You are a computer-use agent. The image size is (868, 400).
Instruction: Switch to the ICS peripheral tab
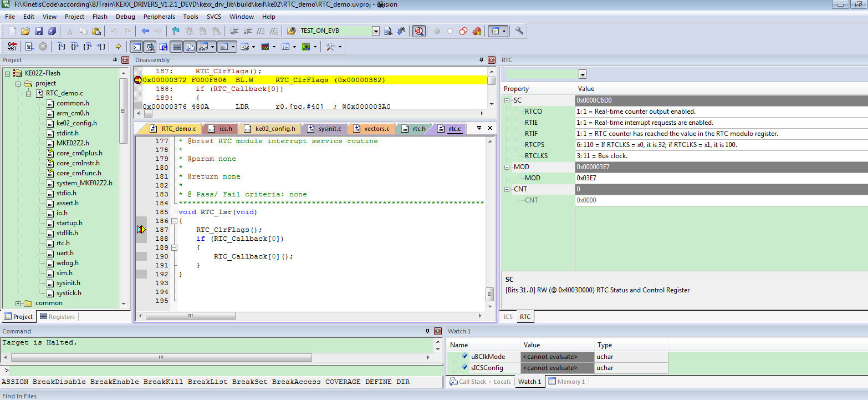point(508,317)
